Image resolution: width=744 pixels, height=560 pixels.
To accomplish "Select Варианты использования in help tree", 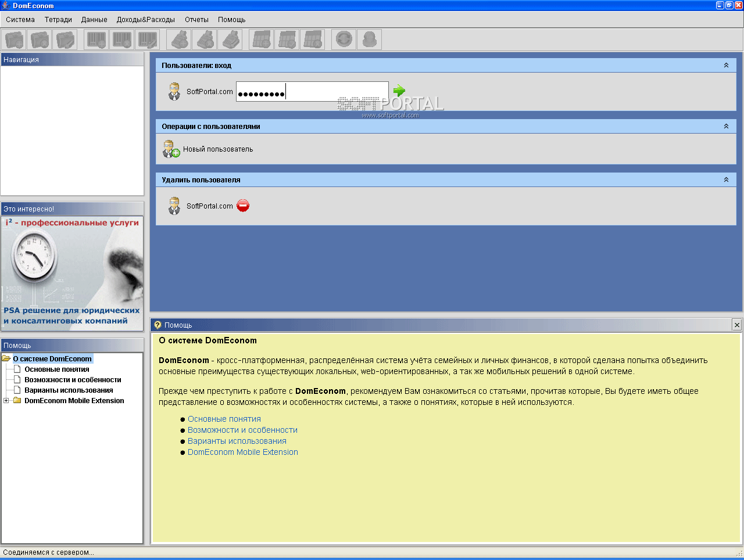I will 69,390.
